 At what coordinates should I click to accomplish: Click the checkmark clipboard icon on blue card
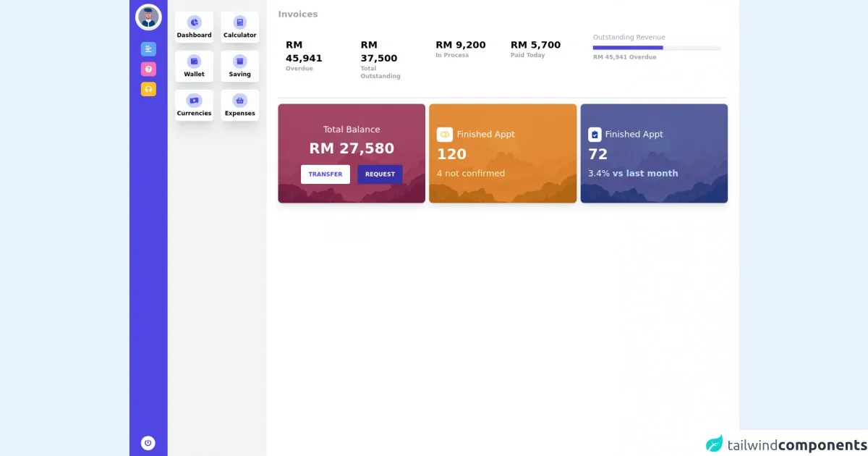(x=595, y=135)
